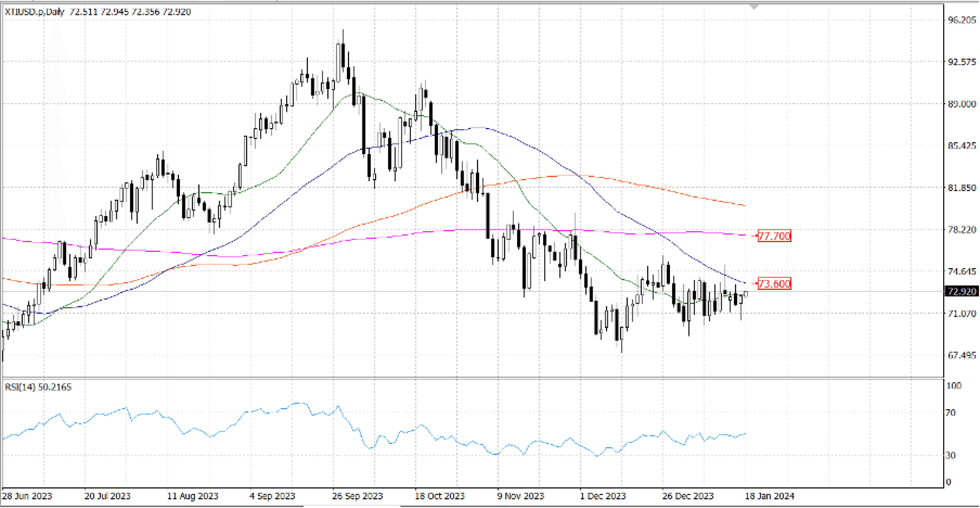Click the RSI 30 level label
The width and height of the screenshot is (980, 508).
coord(950,456)
